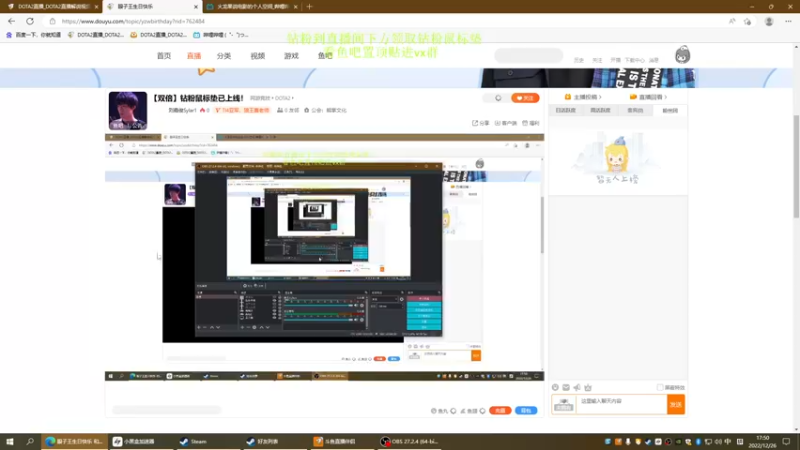Click the megaphone icon above chat input
This screenshot has width=800, height=450.
point(577,388)
